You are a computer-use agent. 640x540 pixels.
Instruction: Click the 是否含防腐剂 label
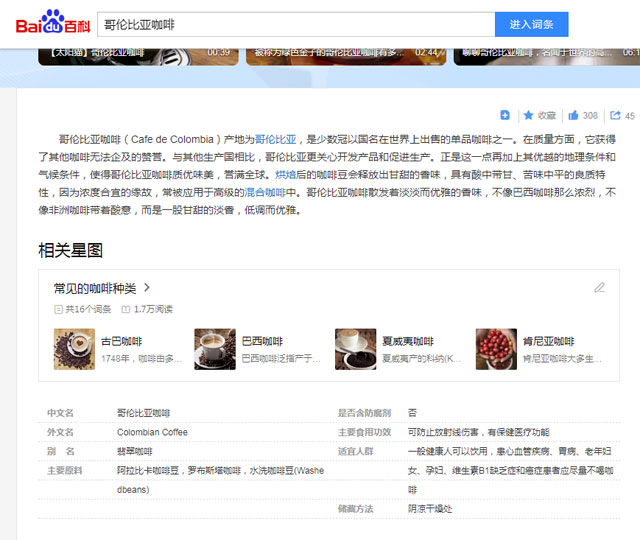[364, 413]
